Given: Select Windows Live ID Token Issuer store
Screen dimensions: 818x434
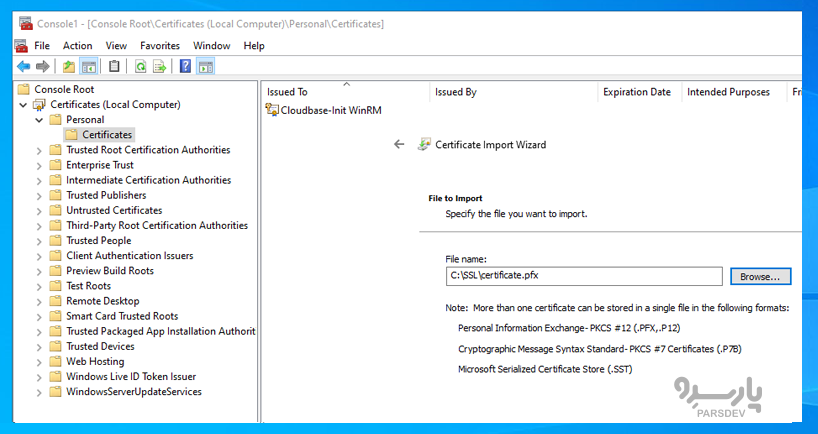Looking at the screenshot, I should (131, 377).
